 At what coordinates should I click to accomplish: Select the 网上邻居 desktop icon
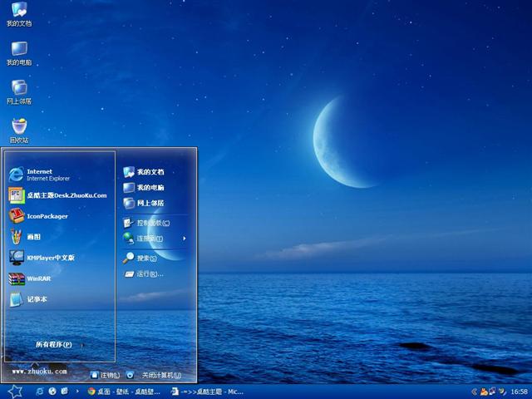[x=18, y=91]
